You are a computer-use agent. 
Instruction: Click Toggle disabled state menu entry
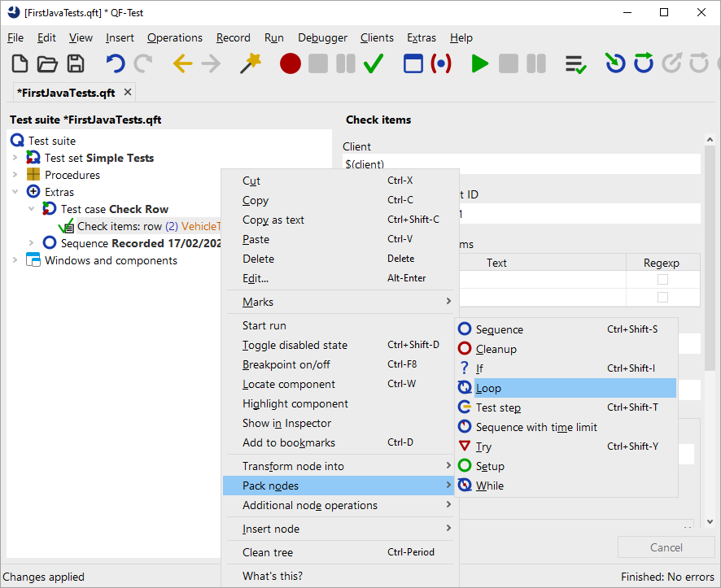(341, 345)
